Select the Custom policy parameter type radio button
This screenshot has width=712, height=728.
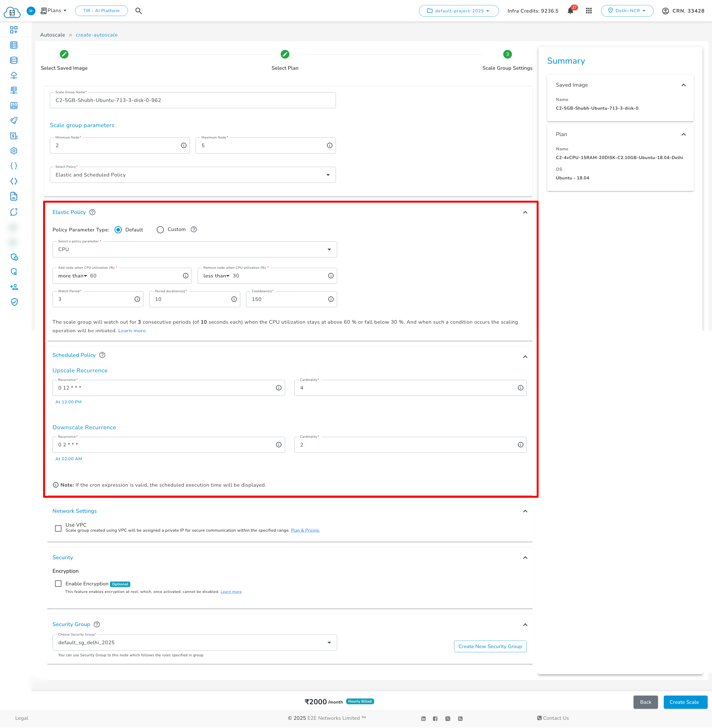tap(160, 230)
